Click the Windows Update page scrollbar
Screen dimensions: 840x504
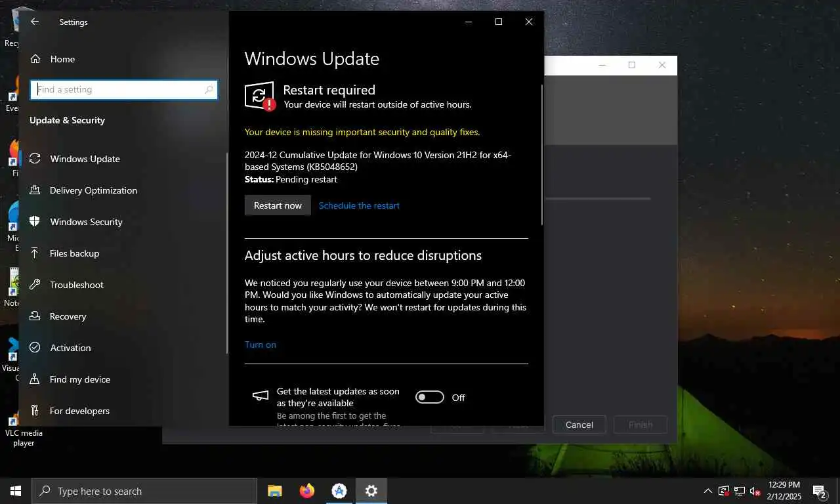point(542,154)
